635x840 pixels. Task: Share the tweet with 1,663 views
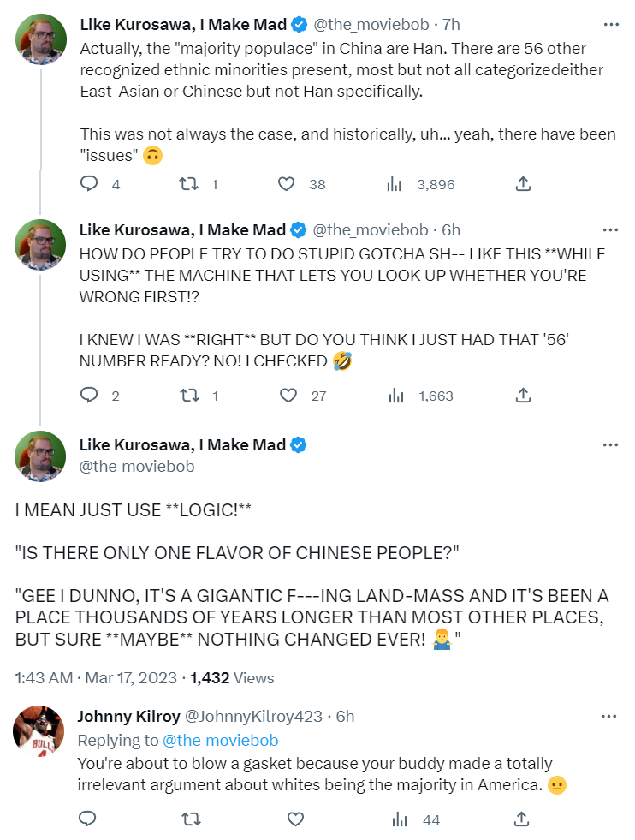click(x=523, y=396)
